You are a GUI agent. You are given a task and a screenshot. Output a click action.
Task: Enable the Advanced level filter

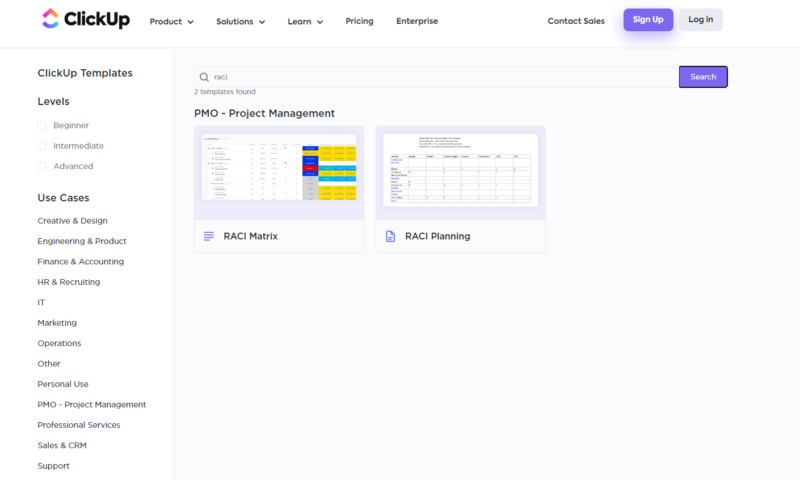click(42, 167)
